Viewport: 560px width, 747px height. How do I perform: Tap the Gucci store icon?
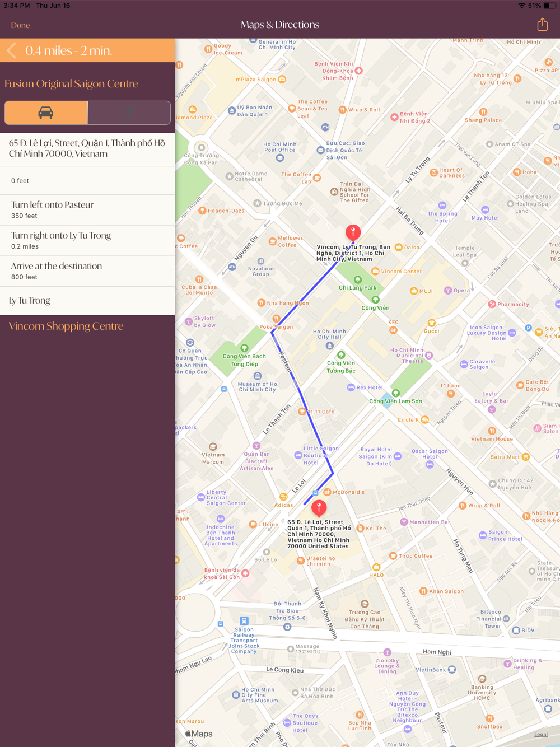tap(431, 323)
